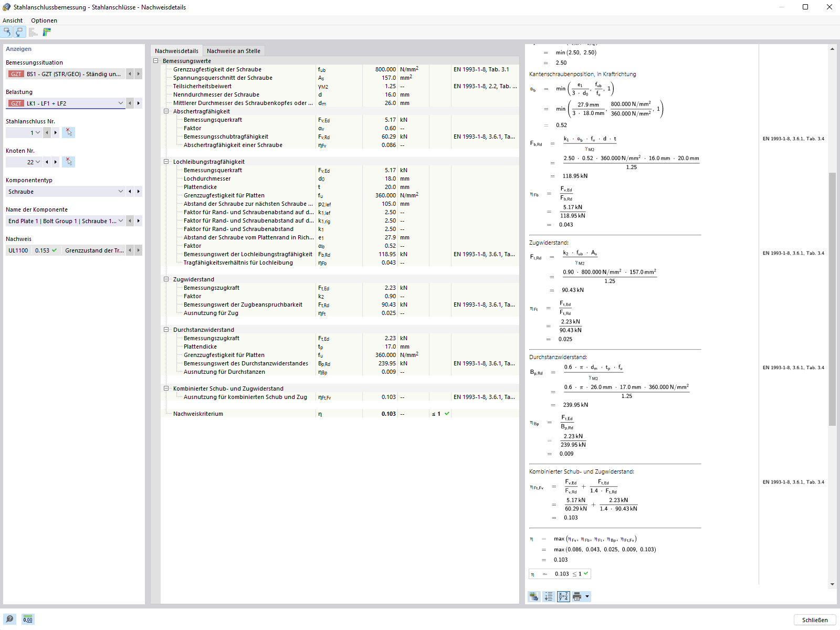Viewport: 840px width, 630px height.
Task: Go to previous Stahlanschluss Nr. arrow
Action: pyautogui.click(x=47, y=133)
